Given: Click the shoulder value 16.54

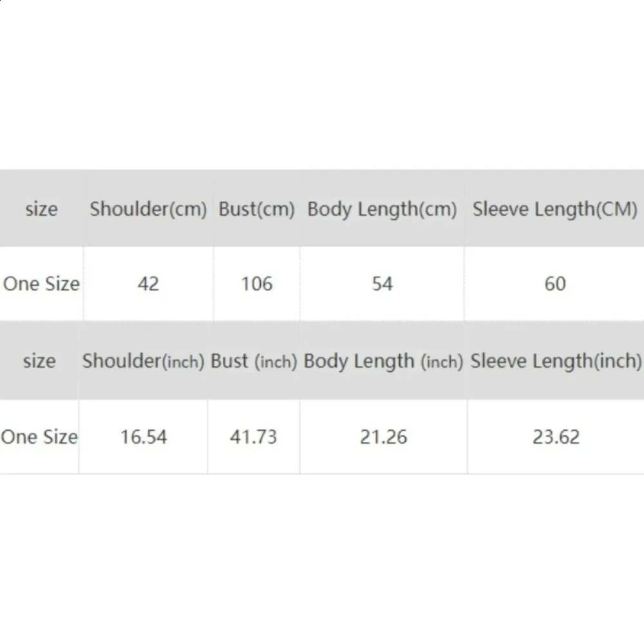Looking at the screenshot, I should [143, 437].
